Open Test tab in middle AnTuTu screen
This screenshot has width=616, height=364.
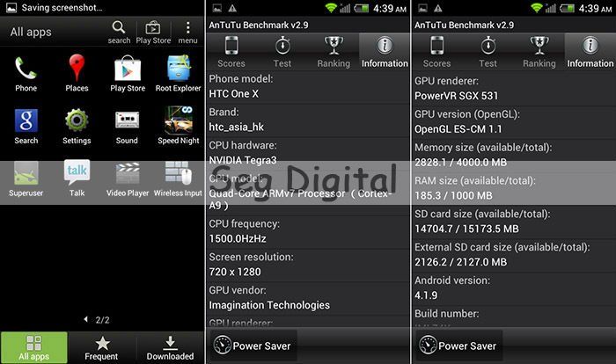coord(282,52)
